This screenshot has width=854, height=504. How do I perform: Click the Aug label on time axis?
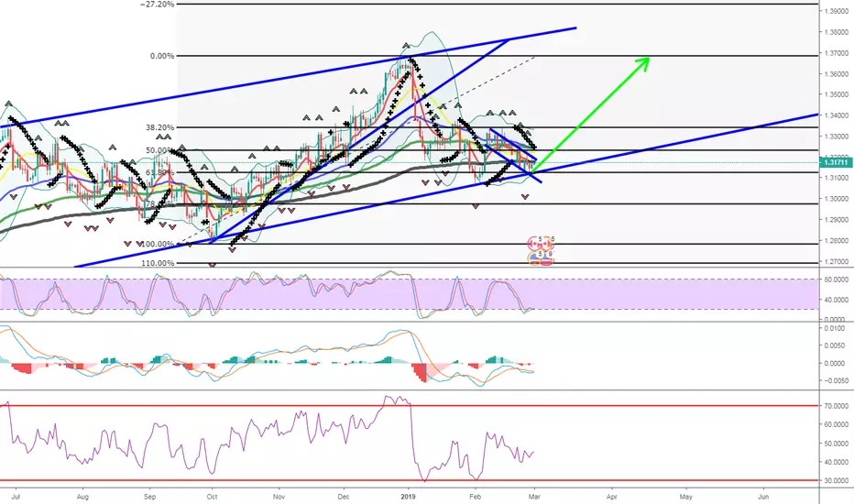82,497
